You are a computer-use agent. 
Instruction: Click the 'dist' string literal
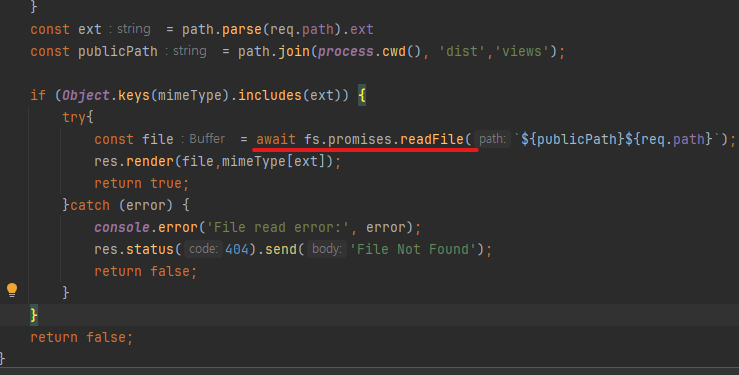pyautogui.click(x=461, y=51)
